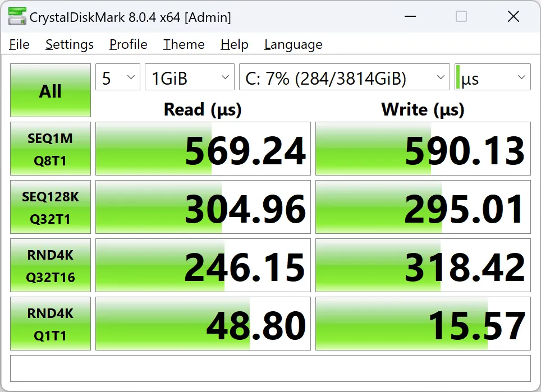
Task: Open the Theme menu
Action: tap(184, 44)
